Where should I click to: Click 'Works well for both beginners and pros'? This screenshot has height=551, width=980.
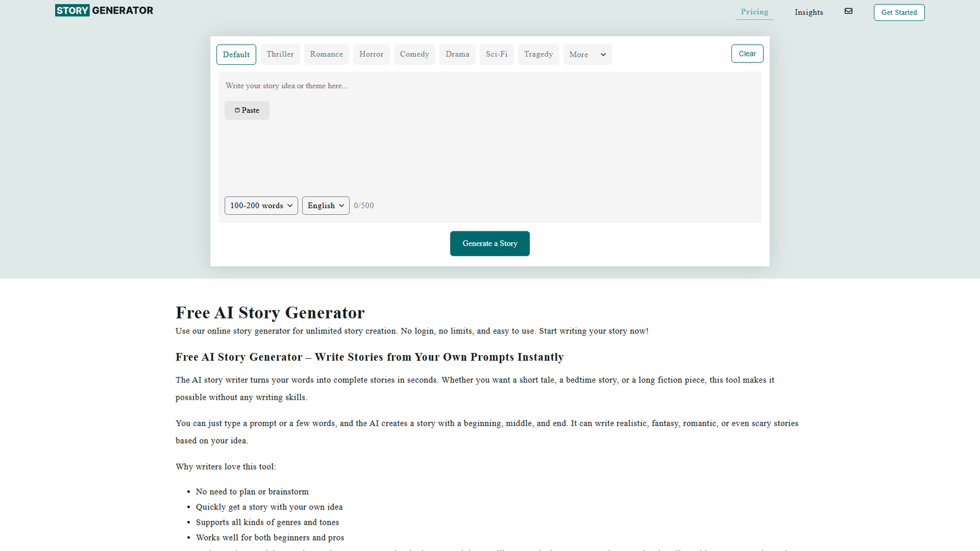tap(270, 538)
